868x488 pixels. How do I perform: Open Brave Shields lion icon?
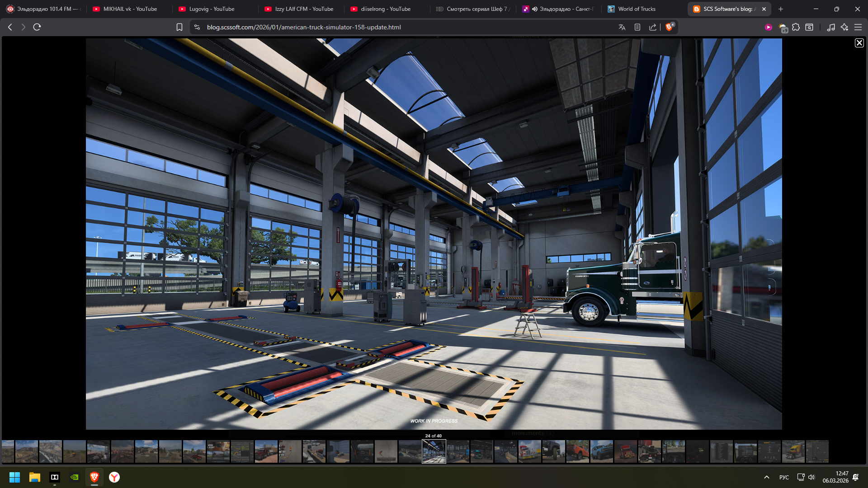coord(670,27)
